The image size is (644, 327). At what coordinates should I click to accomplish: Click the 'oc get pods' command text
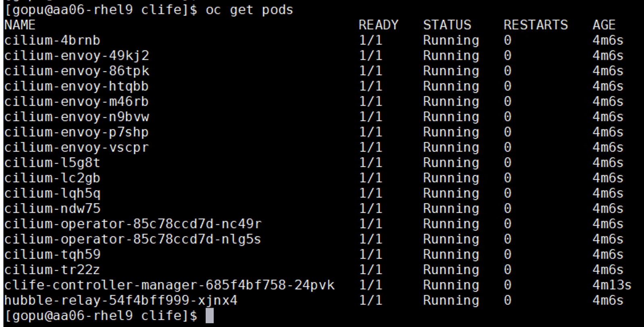(249, 10)
